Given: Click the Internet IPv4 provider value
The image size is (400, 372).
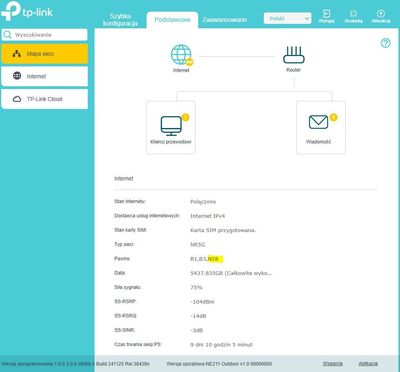Looking at the screenshot, I should (x=207, y=216).
